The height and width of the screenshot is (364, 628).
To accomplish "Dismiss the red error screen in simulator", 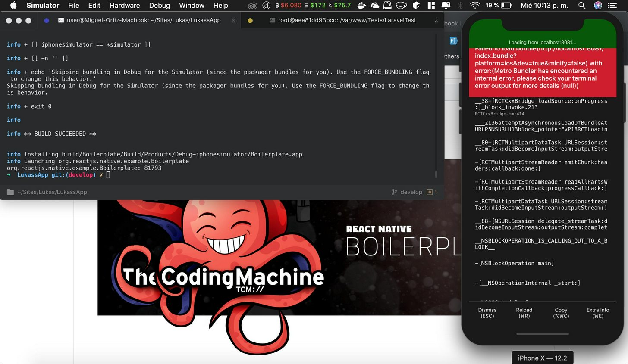I will 487,313.
